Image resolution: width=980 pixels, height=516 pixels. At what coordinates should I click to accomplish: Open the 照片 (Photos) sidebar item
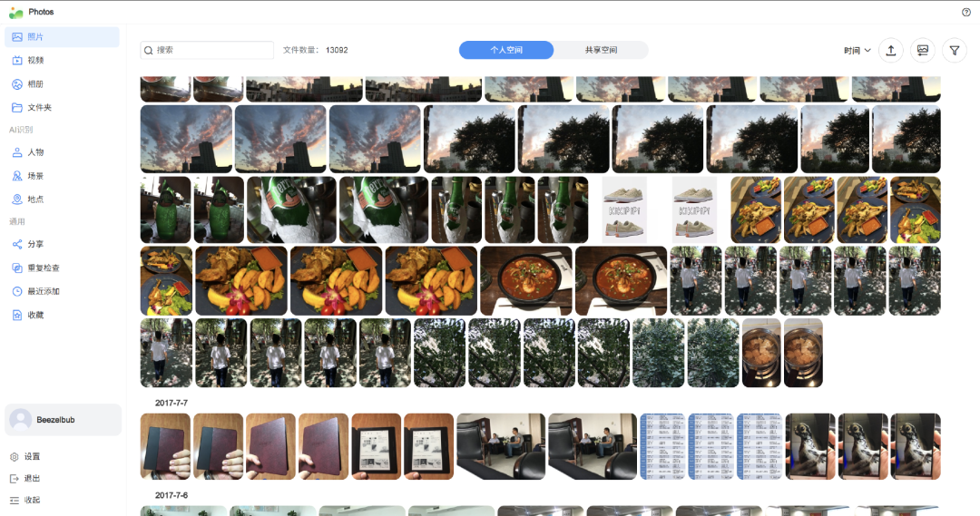pyautogui.click(x=62, y=37)
